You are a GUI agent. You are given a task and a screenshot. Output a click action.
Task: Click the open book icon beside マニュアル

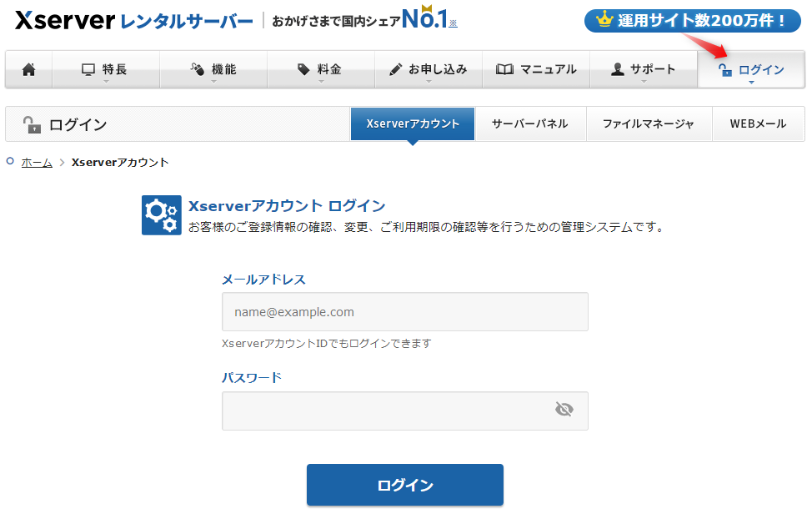[504, 69]
